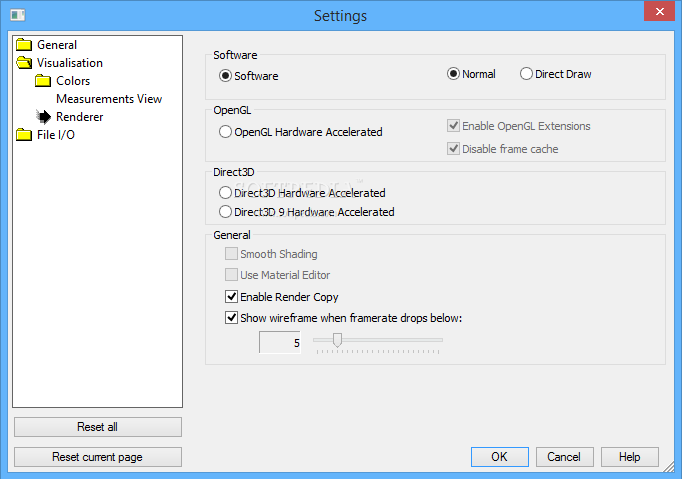This screenshot has height=479, width=682.
Task: Toggle the Smooth Shading checkbox
Action: (231, 254)
